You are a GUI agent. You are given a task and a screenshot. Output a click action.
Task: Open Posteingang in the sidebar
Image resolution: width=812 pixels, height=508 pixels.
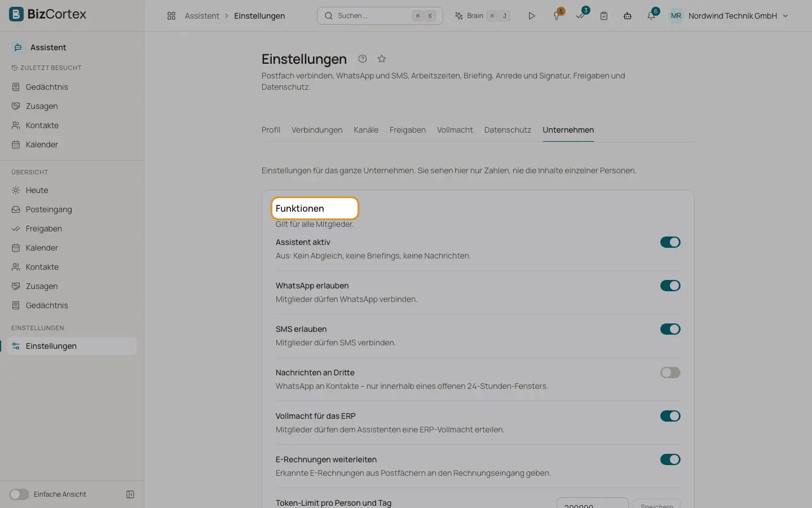coord(72,209)
